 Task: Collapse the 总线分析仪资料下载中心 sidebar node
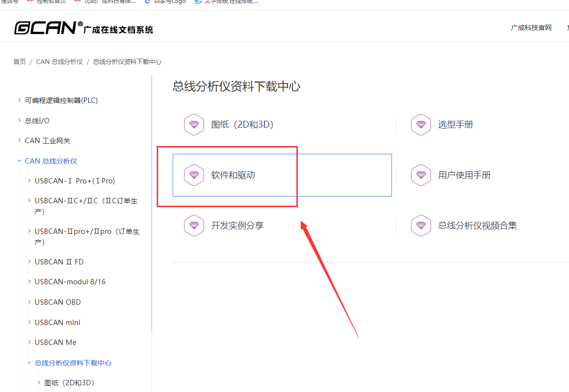tap(29, 363)
